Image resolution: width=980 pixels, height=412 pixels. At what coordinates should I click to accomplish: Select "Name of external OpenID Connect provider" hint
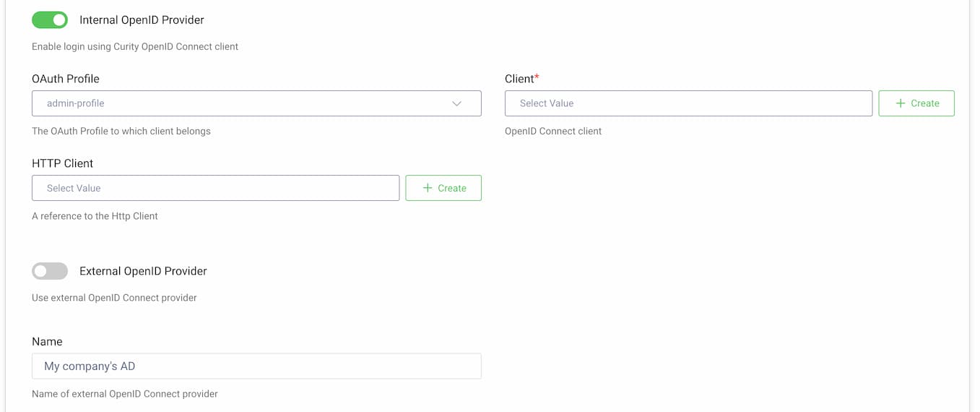coord(125,394)
